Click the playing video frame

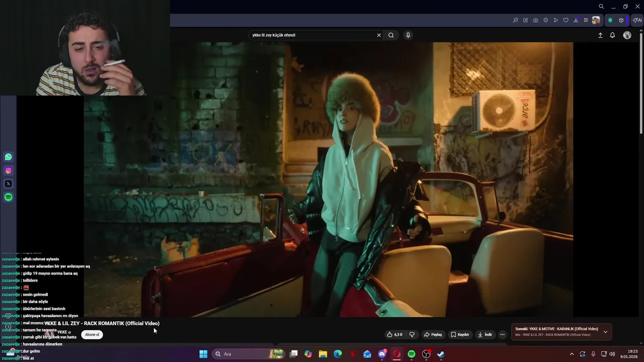point(328,179)
